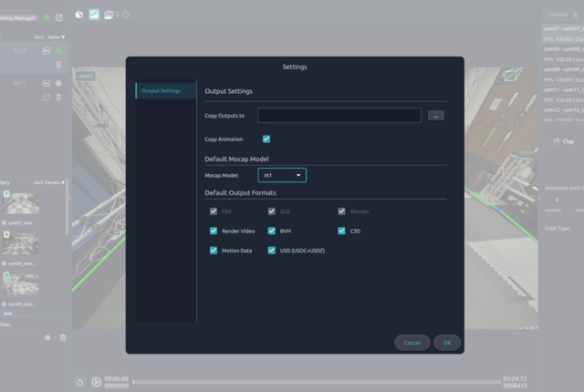Open the multi-image gallery view icon
Image resolution: width=584 pixels, height=392 pixels.
pos(109,15)
